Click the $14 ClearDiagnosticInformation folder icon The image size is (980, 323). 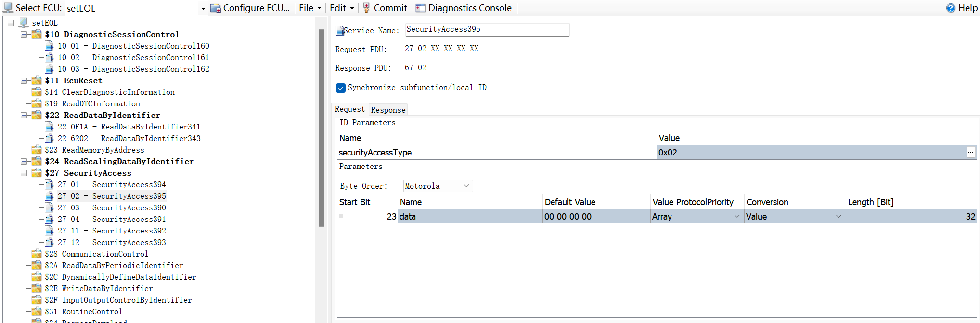[x=37, y=92]
